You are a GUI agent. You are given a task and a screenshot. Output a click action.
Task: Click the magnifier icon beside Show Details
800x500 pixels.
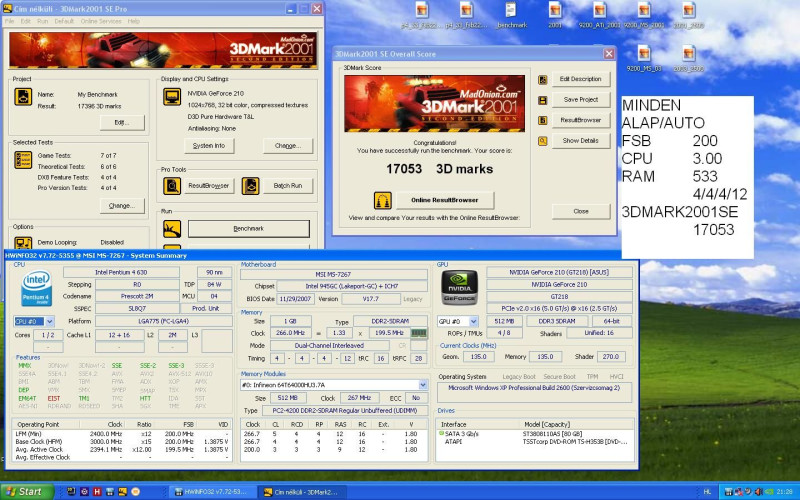pos(542,141)
